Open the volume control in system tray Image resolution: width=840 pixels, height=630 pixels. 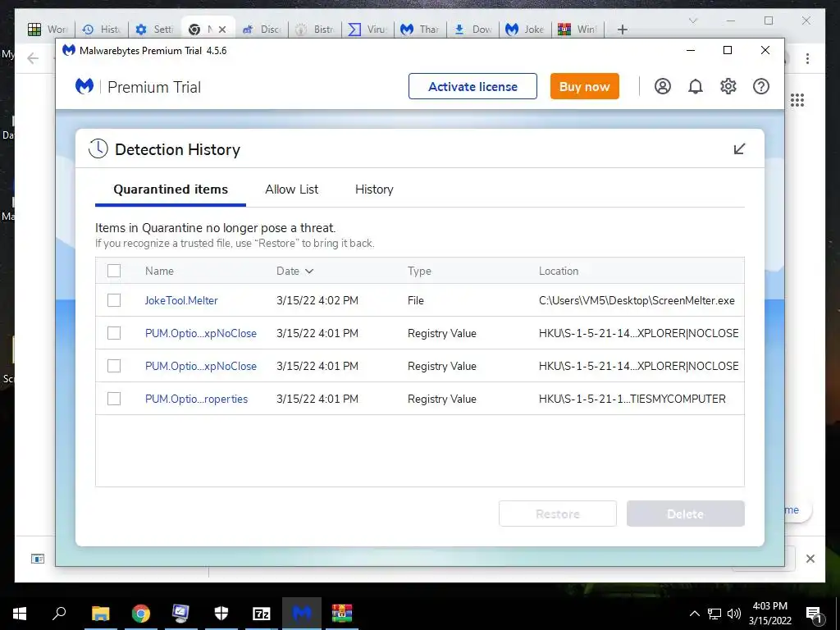coord(734,614)
